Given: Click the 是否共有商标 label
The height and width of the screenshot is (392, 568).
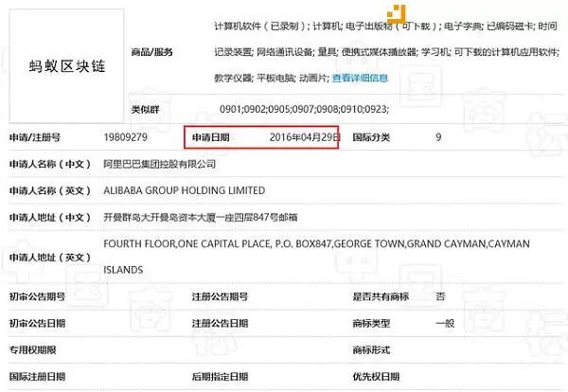Looking at the screenshot, I should (381, 296).
